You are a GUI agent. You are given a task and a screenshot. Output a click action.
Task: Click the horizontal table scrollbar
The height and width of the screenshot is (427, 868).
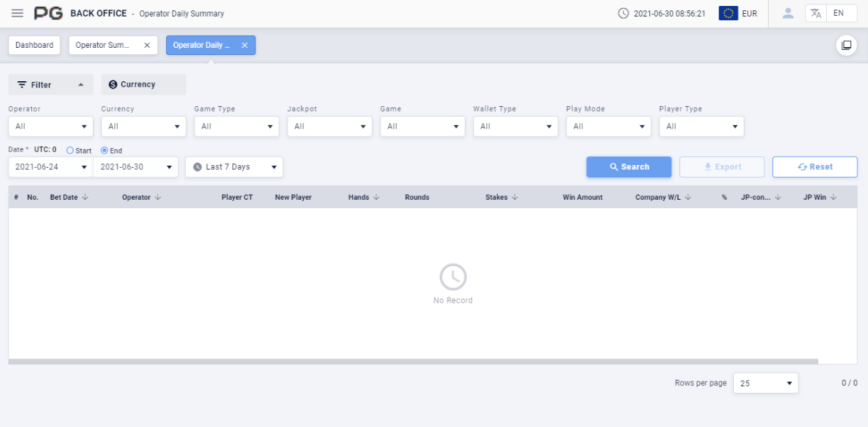click(413, 362)
